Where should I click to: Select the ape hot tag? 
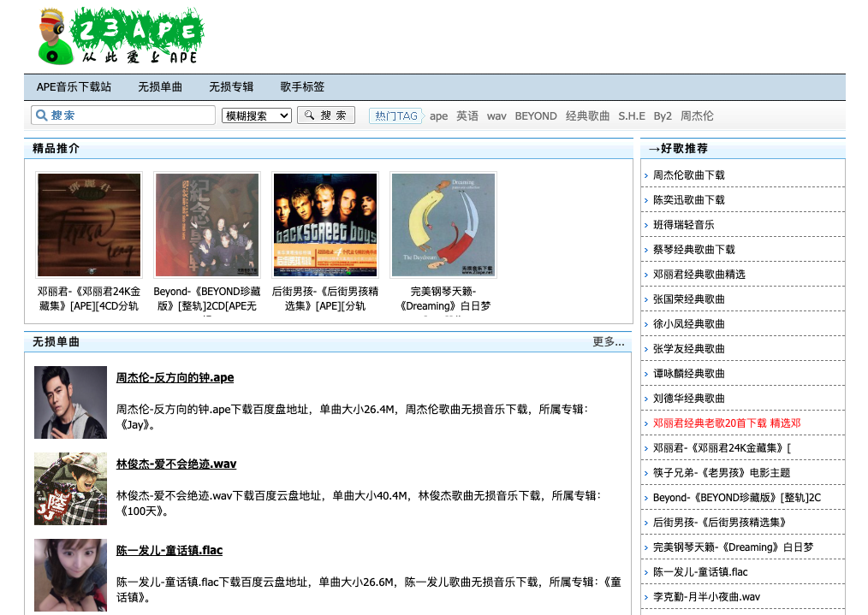[x=438, y=115]
